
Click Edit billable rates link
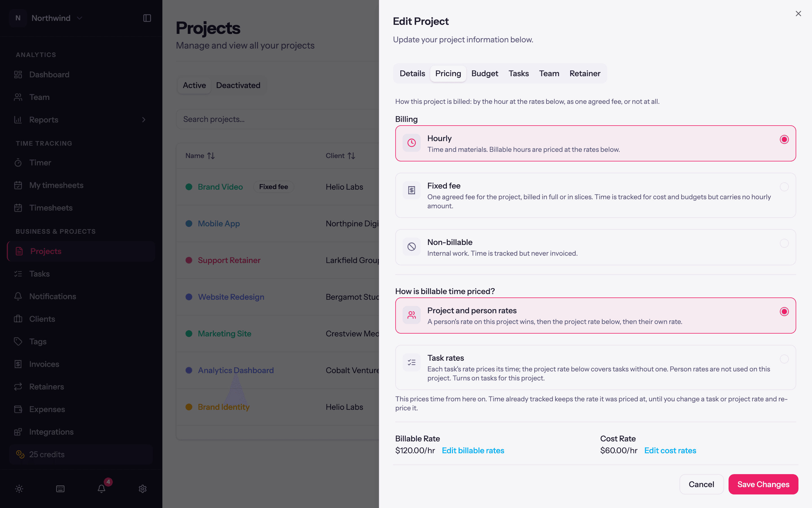pyautogui.click(x=473, y=450)
